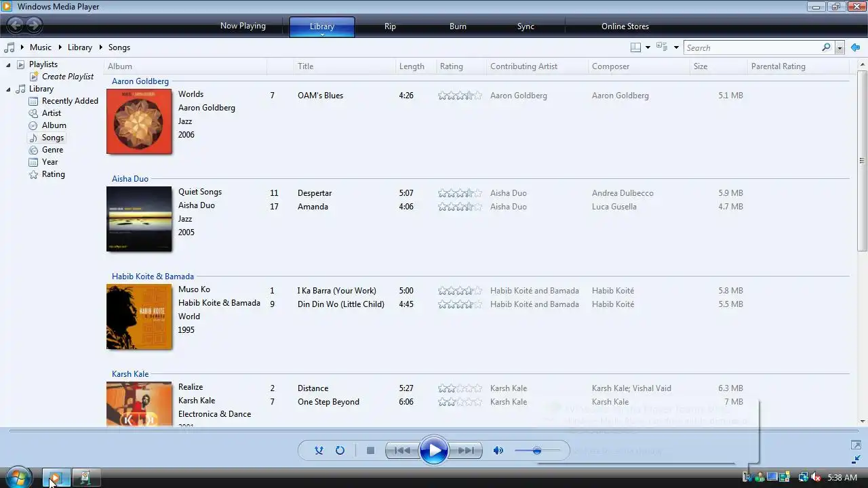Open the search box dropdown arrow
This screenshot has height=488, width=868.
click(840, 47)
